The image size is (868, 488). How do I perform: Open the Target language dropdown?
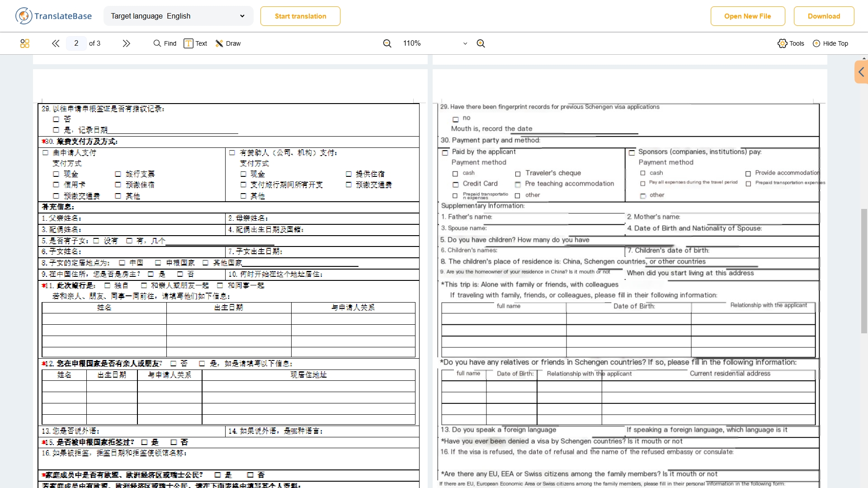179,16
